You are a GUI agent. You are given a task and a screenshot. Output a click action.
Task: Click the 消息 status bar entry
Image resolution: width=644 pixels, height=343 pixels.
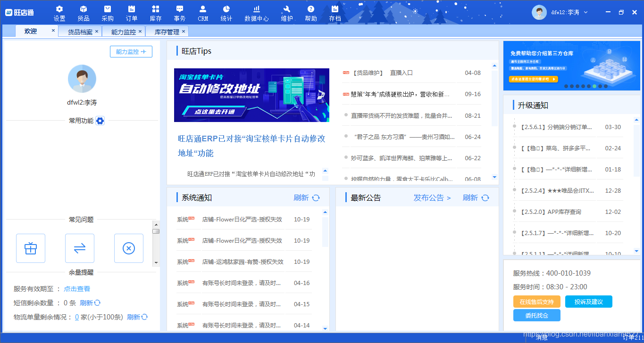coord(542,337)
